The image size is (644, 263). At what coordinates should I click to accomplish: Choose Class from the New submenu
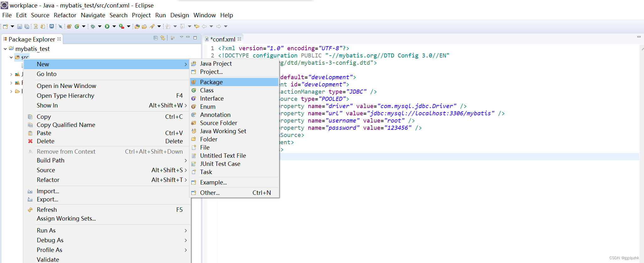(x=234, y=90)
